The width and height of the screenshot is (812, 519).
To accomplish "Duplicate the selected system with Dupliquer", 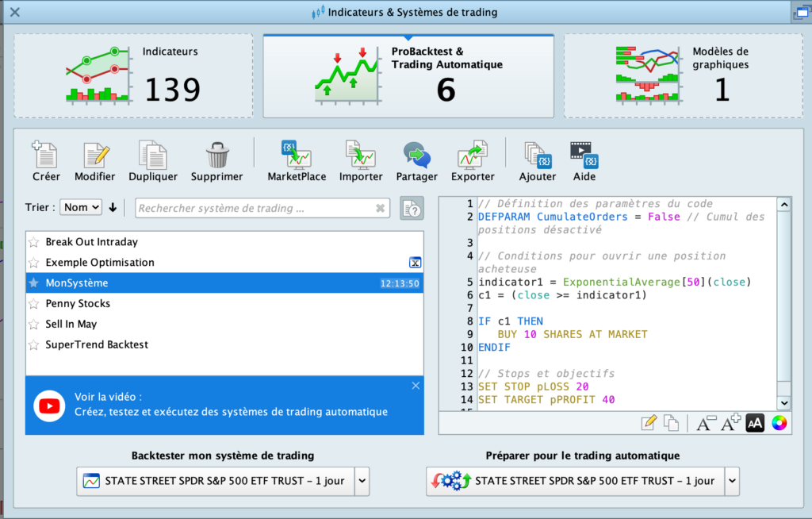I will click(152, 161).
